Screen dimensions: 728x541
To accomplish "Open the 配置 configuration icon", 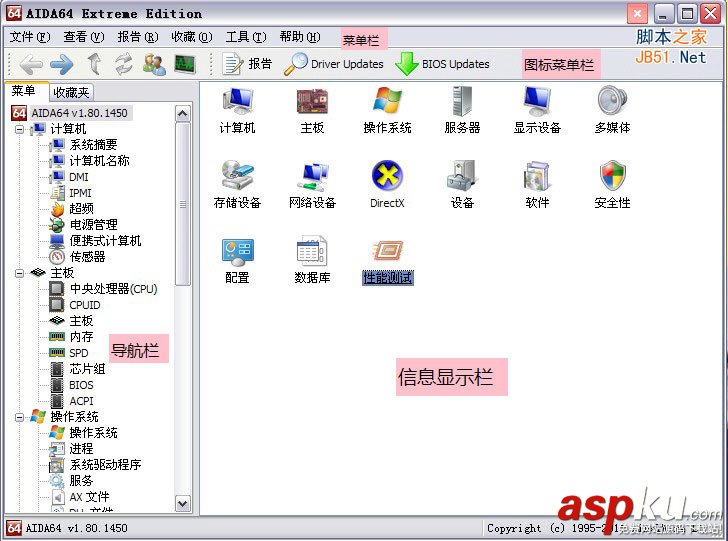I will (x=237, y=261).
